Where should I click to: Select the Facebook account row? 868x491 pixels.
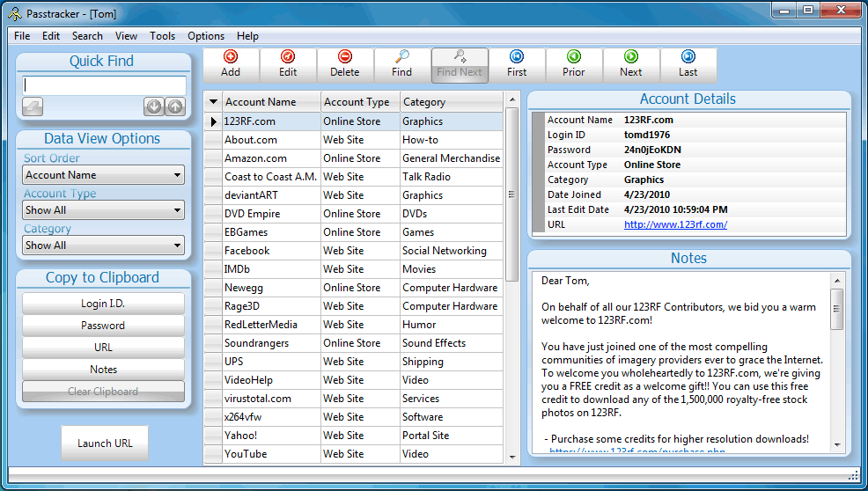[354, 251]
